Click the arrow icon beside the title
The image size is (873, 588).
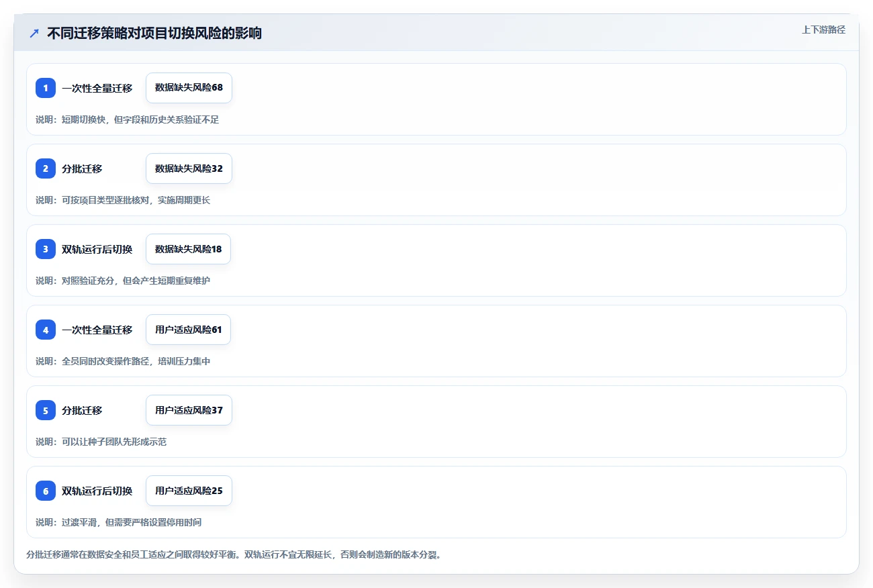34,33
